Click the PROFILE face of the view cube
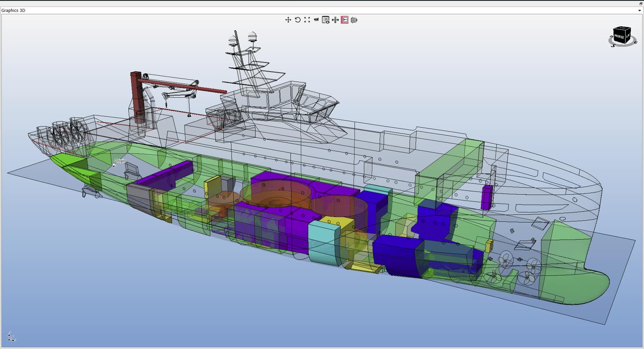Screen dimensions: 644x349 coord(619,37)
